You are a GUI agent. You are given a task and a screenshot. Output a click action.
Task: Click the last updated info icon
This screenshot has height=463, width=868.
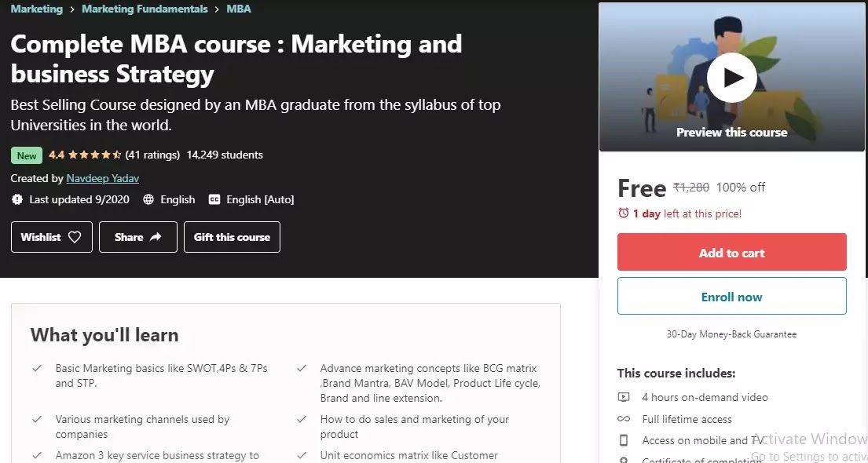(x=17, y=199)
